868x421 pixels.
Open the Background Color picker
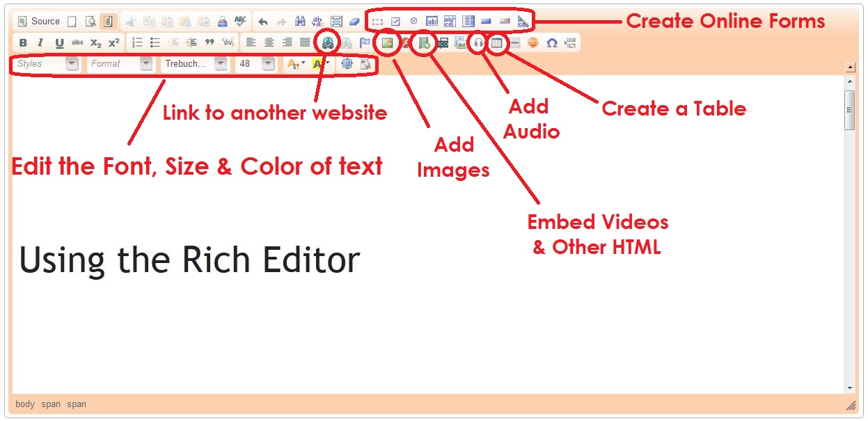321,63
